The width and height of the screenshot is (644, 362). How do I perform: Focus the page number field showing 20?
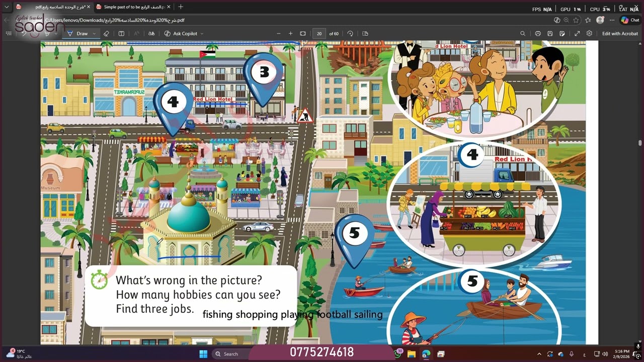[x=319, y=34]
